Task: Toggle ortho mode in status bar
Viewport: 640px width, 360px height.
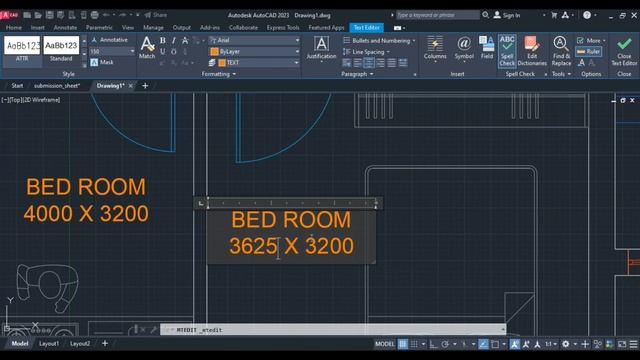Action: pyautogui.click(x=433, y=344)
